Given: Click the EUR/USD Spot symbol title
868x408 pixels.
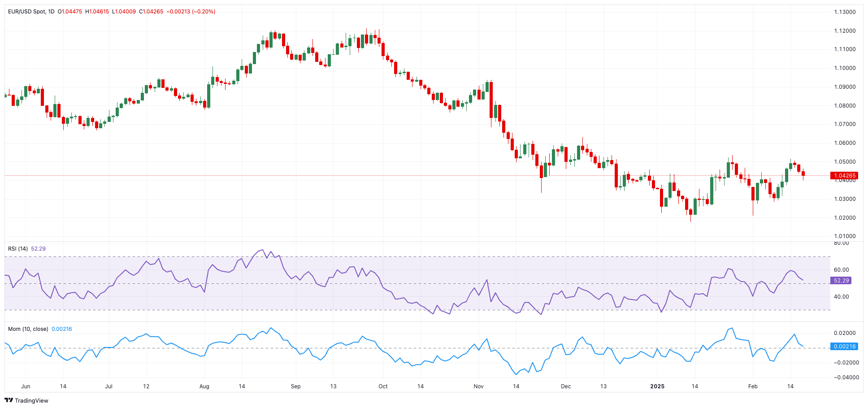Looking at the screenshot, I should click(27, 12).
